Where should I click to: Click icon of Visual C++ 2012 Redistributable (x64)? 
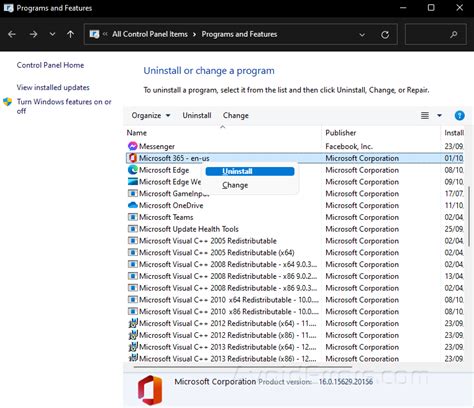133,323
